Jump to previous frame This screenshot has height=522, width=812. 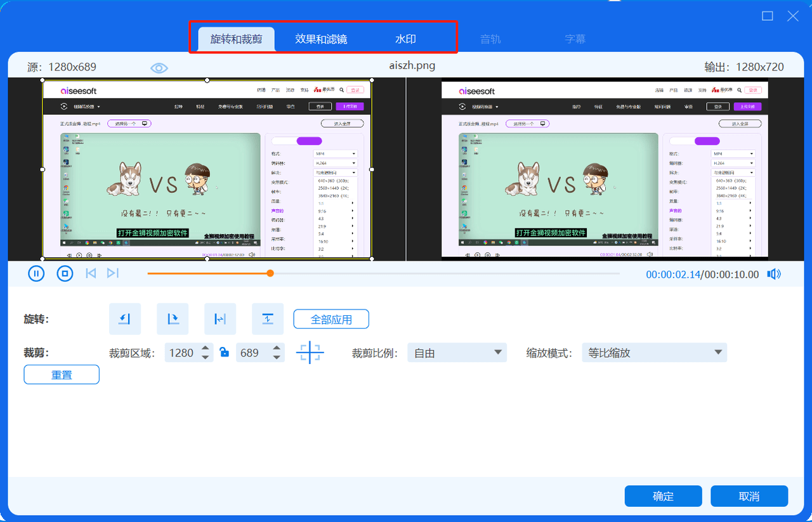[x=91, y=273]
